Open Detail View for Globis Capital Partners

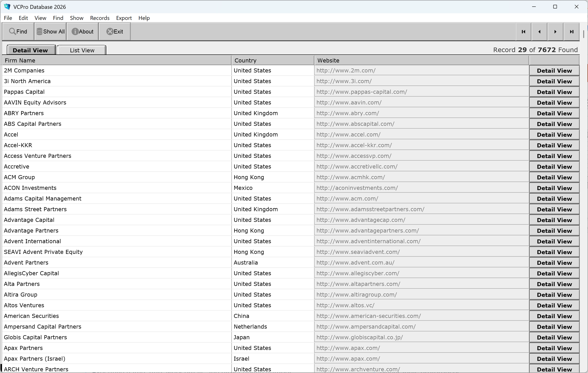coord(554,337)
